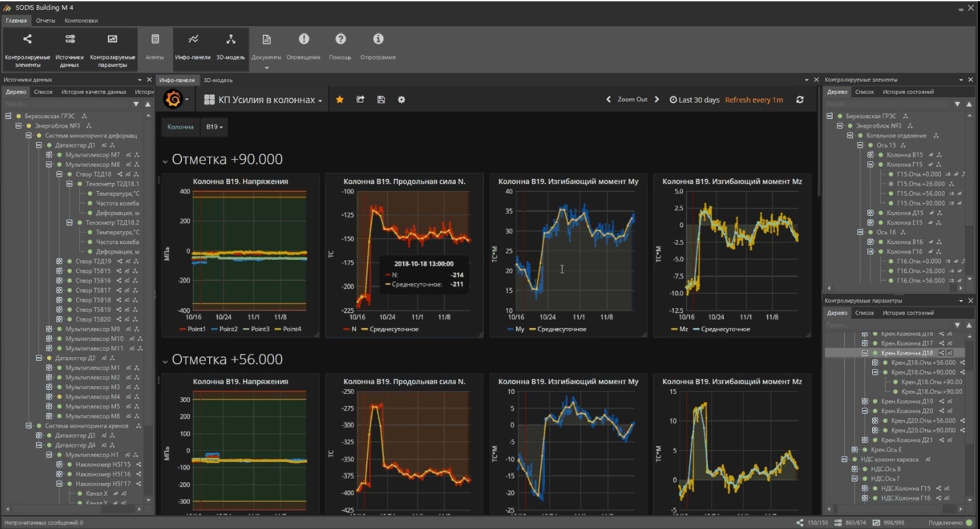Open dashboard settings gear icon
This screenshot has height=529, width=980.
point(401,100)
